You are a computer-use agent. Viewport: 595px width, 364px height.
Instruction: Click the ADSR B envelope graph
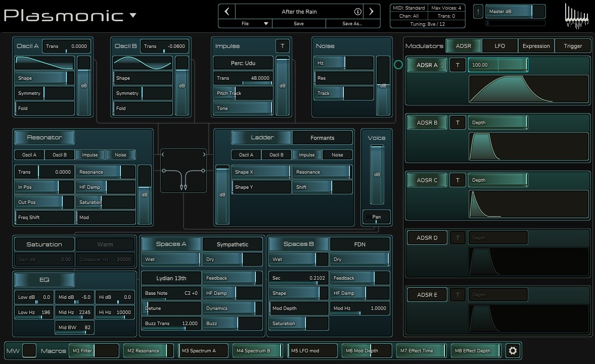point(529,146)
